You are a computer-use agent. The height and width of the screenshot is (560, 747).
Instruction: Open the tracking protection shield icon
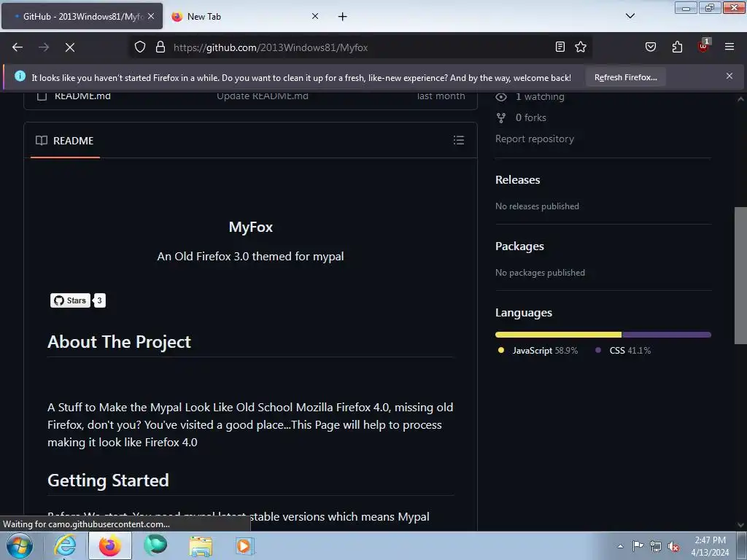pos(139,47)
